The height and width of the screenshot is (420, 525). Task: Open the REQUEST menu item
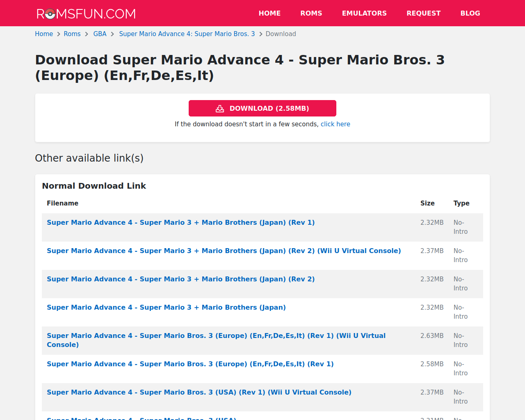[x=424, y=13]
